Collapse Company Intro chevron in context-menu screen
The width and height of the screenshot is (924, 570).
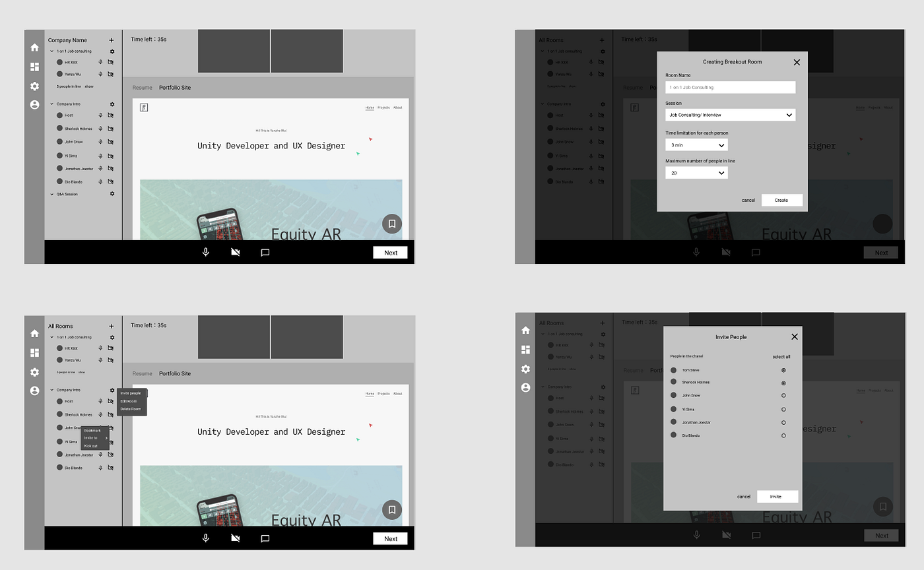52,390
